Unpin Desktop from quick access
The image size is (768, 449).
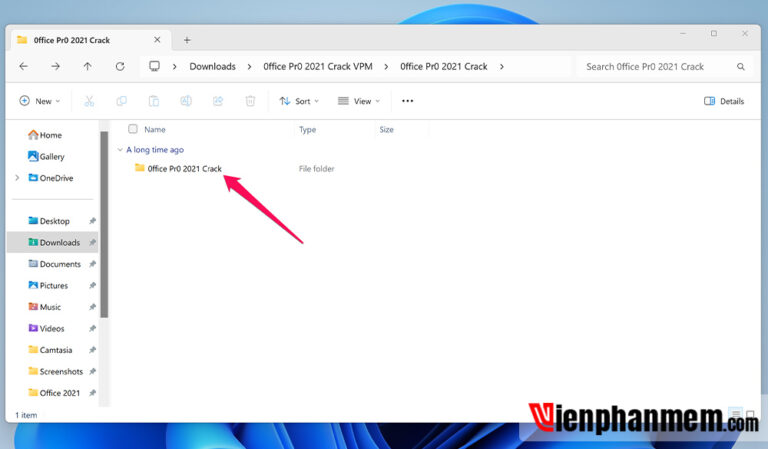(92, 221)
